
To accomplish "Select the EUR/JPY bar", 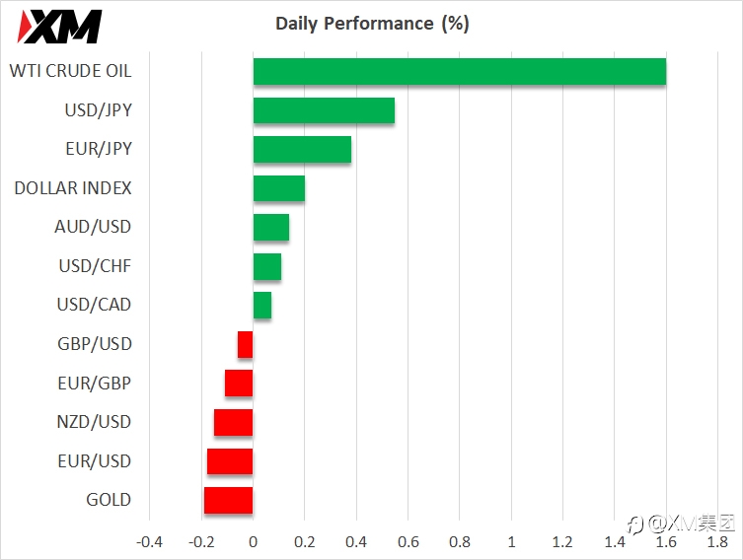I will pyautogui.click(x=302, y=149).
